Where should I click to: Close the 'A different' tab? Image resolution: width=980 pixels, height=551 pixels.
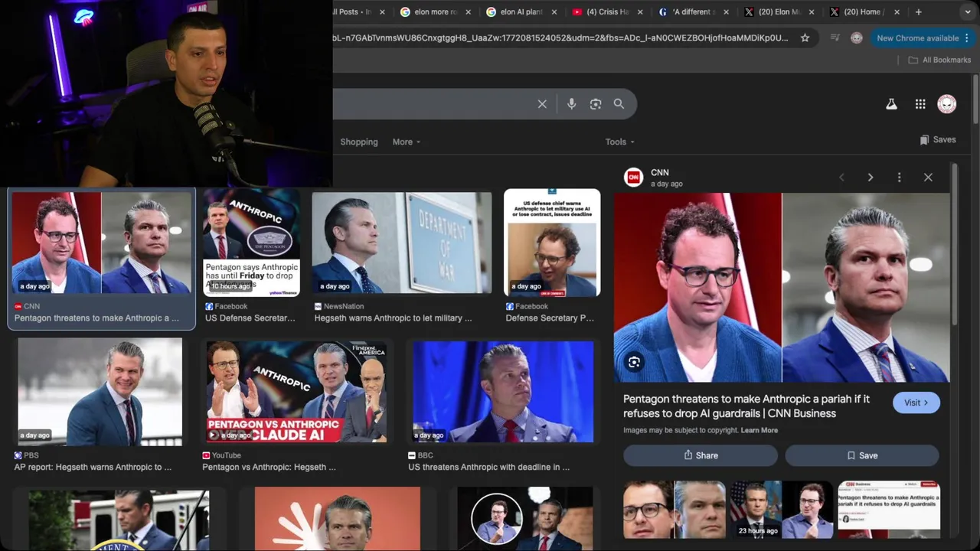pyautogui.click(x=725, y=11)
